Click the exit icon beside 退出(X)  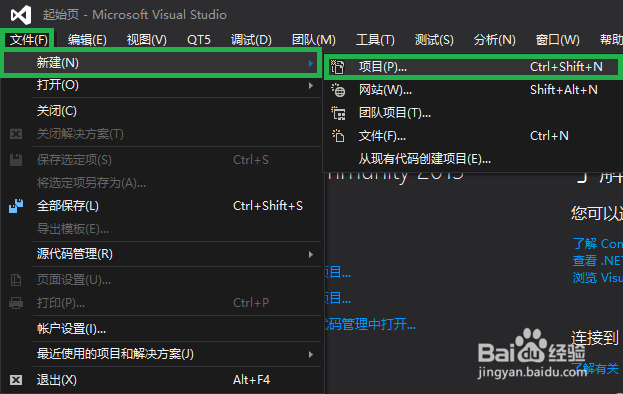[16, 380]
